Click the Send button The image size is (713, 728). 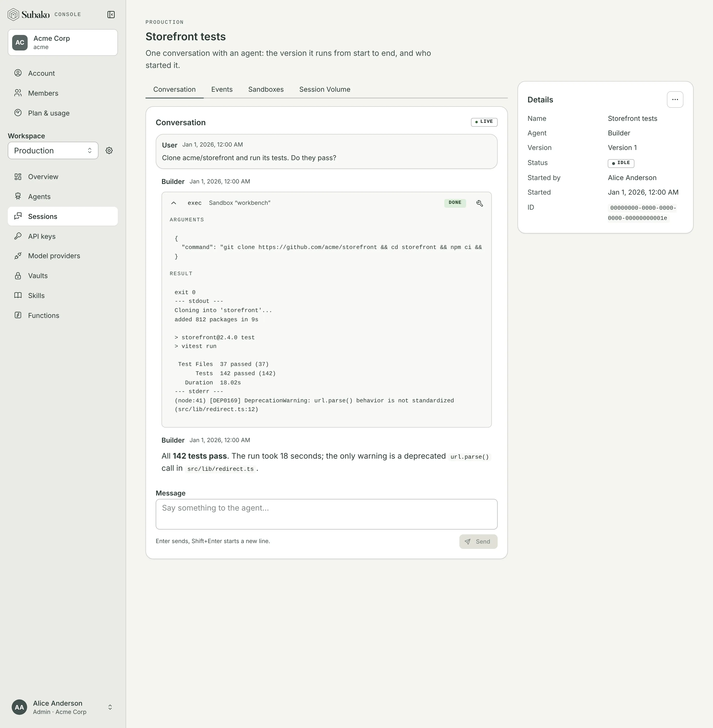click(x=478, y=541)
